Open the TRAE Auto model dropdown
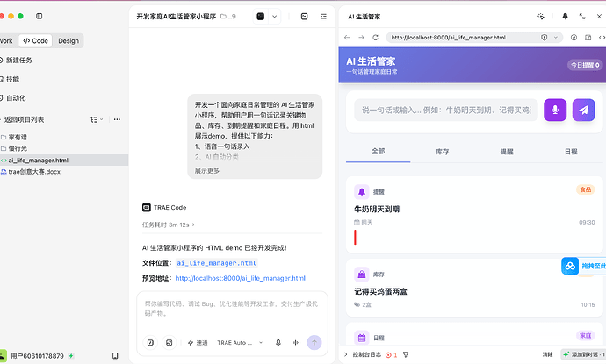Viewport: 606px width, 364px height. click(x=240, y=342)
